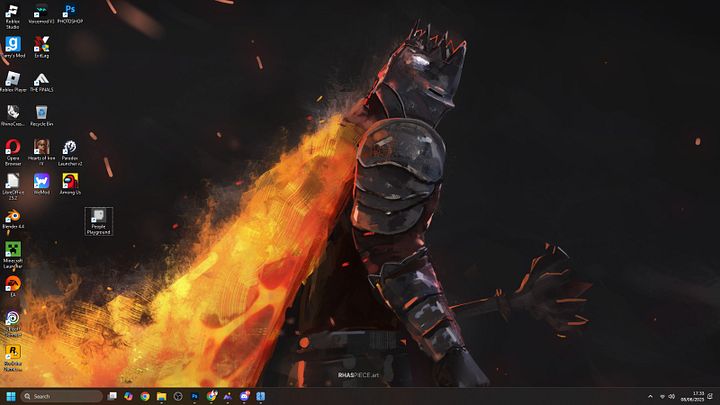Viewport: 720px width, 405px height.
Task: Click the WeMod desktop icon
Action: (x=41, y=184)
